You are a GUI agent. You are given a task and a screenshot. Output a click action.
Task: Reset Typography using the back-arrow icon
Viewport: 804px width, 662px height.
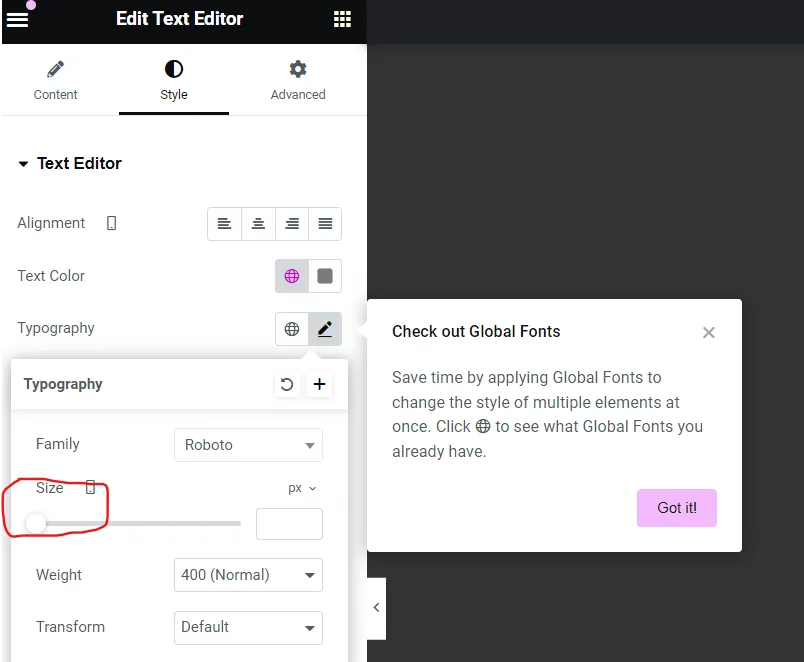pyautogui.click(x=287, y=384)
